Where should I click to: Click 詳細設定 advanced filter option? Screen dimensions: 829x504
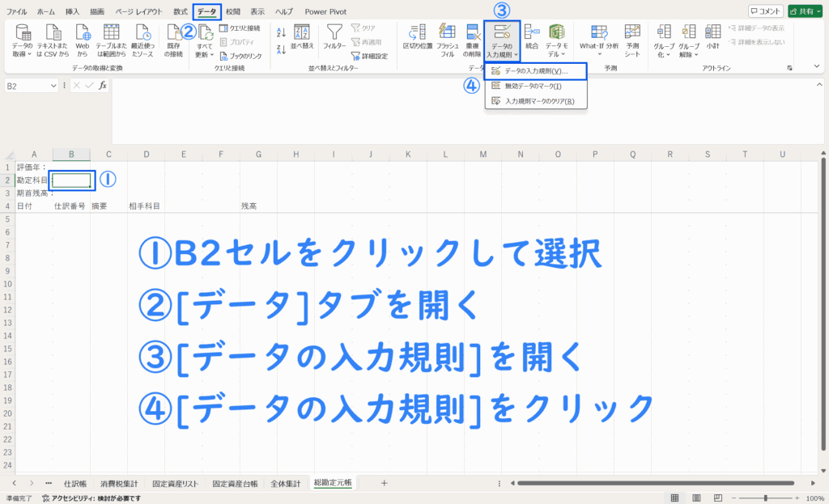369,56
